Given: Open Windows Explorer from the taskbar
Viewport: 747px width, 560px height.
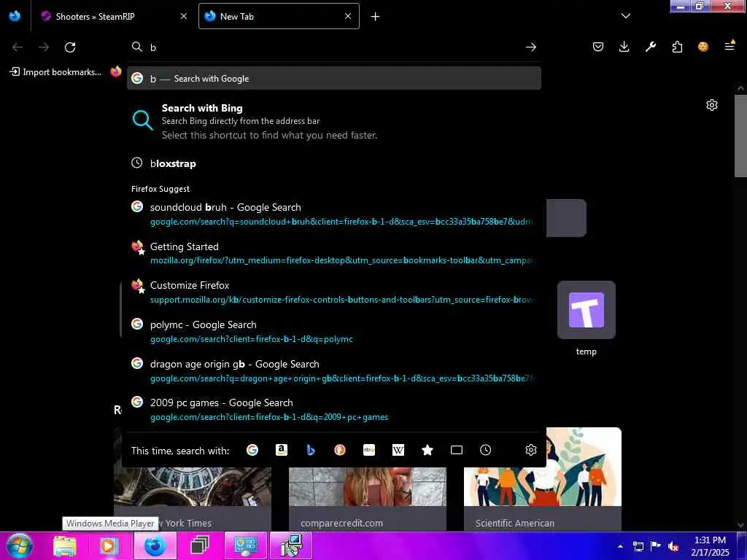Looking at the screenshot, I should tap(65, 545).
